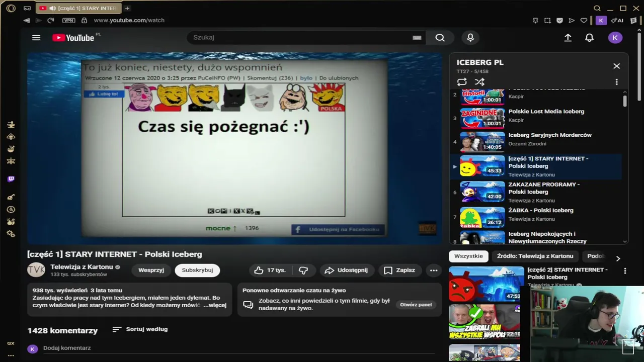This screenshot has width=644, height=362.
Task: Like the video with 17 tys. likes
Action: (270, 270)
